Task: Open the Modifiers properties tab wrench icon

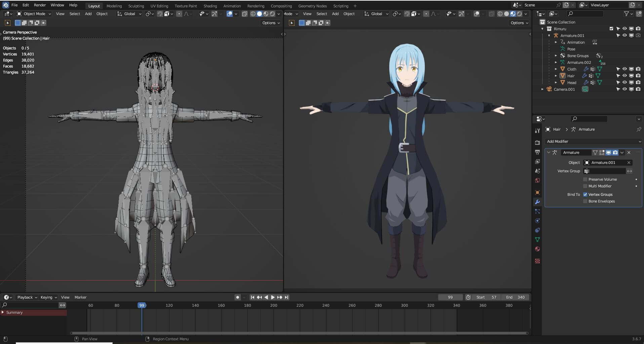Action: click(537, 202)
